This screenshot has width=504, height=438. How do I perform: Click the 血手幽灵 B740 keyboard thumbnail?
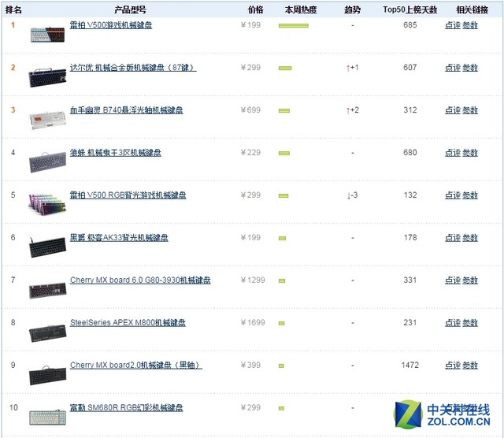pyautogui.click(x=47, y=120)
